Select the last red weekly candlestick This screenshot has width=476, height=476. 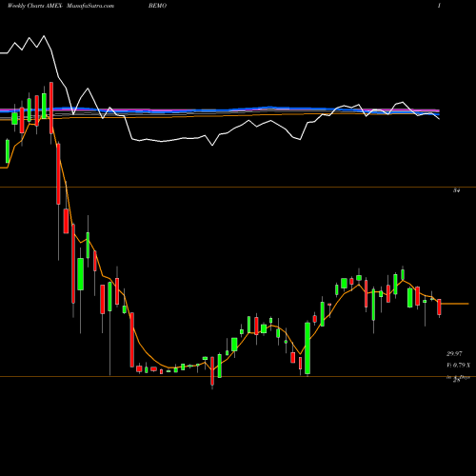(440, 307)
